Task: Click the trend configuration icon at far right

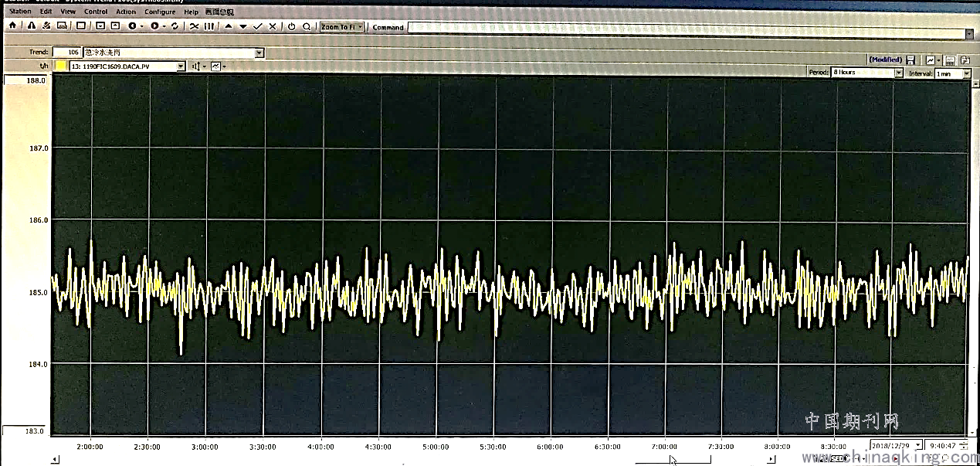Action: pyautogui.click(x=965, y=60)
